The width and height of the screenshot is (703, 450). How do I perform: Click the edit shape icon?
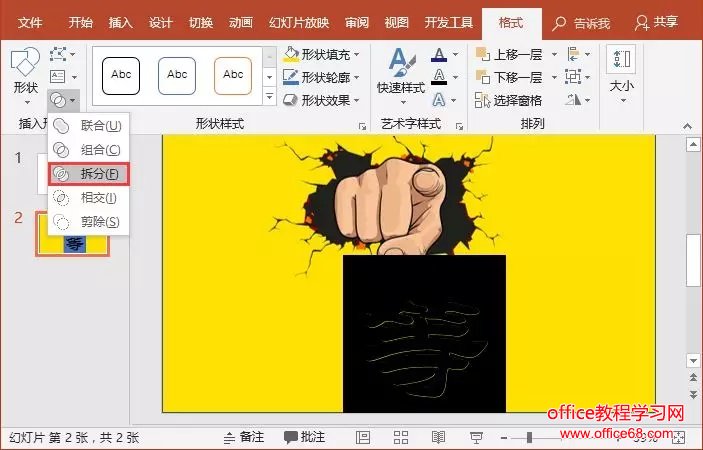58,54
